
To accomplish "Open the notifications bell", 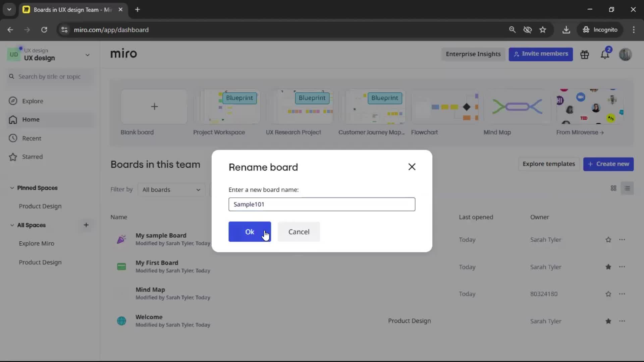I will point(605,54).
